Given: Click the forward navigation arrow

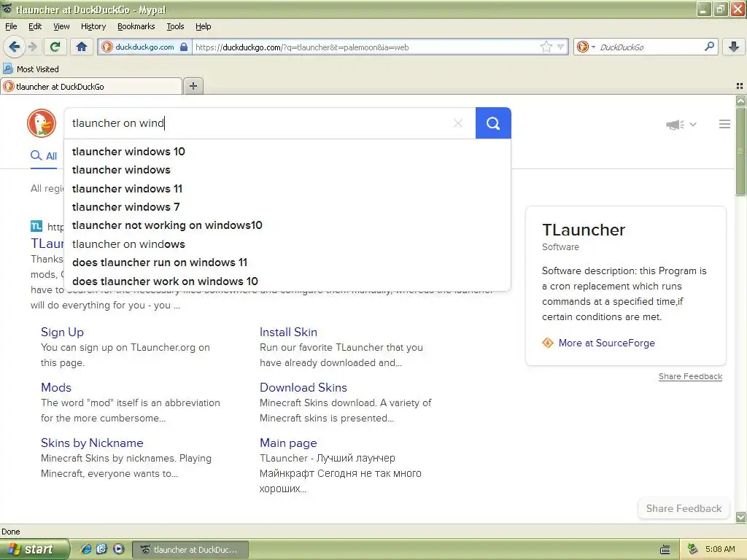Looking at the screenshot, I should click(32, 47).
